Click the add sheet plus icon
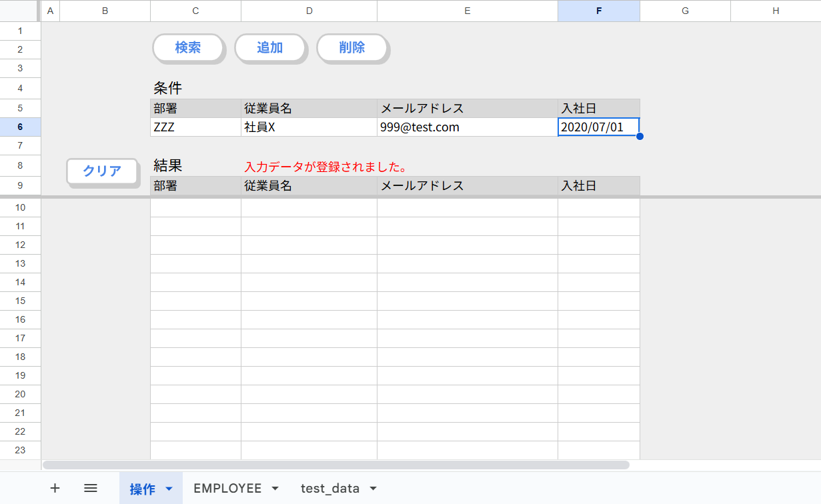 tap(55, 488)
